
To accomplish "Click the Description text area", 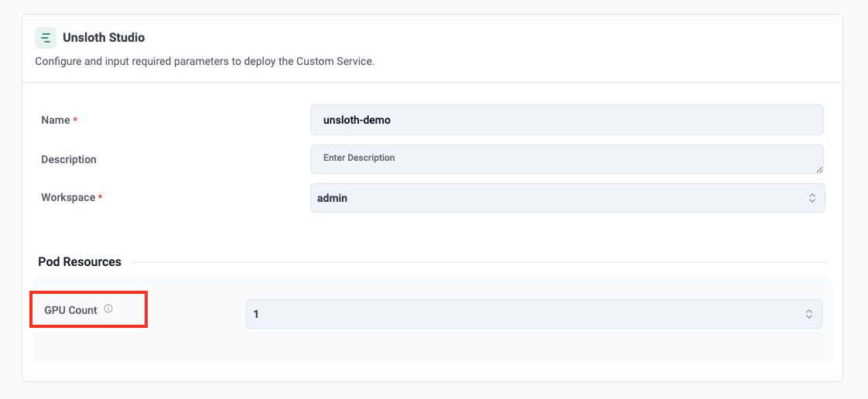I will 567,159.
